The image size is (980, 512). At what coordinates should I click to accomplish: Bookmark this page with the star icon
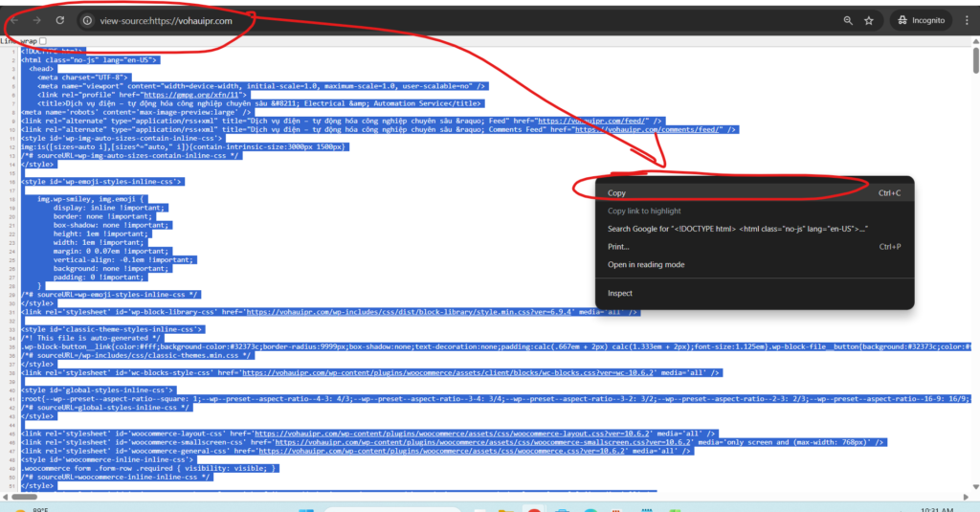(869, 20)
